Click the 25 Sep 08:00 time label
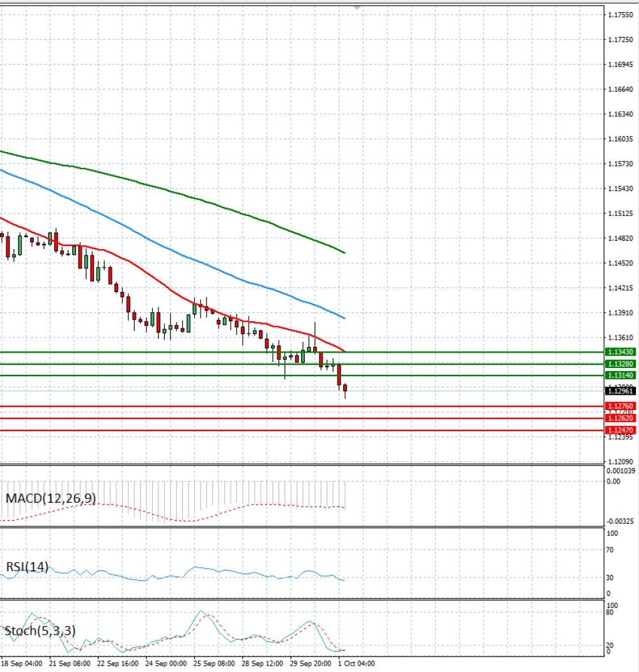 tap(215, 664)
